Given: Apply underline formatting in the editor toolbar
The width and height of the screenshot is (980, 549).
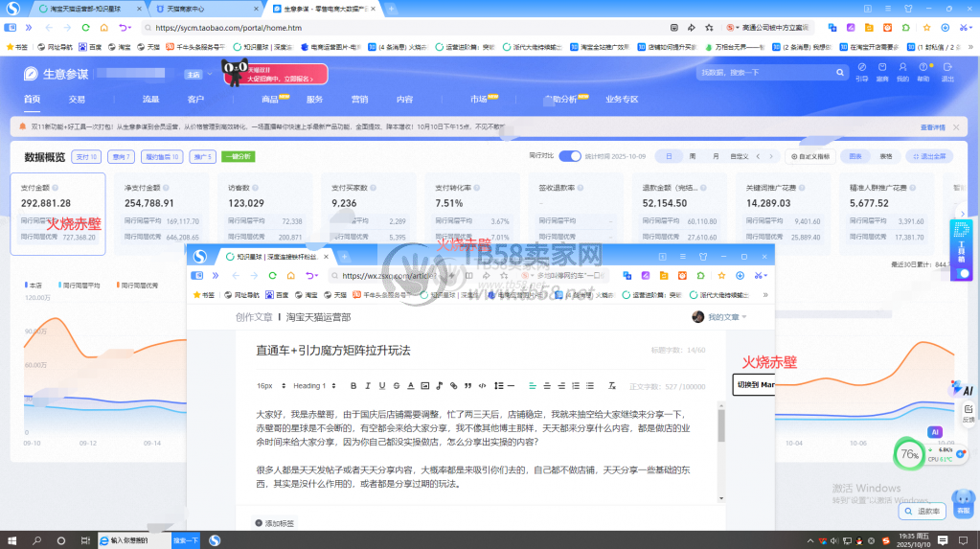Looking at the screenshot, I should pyautogui.click(x=382, y=386).
